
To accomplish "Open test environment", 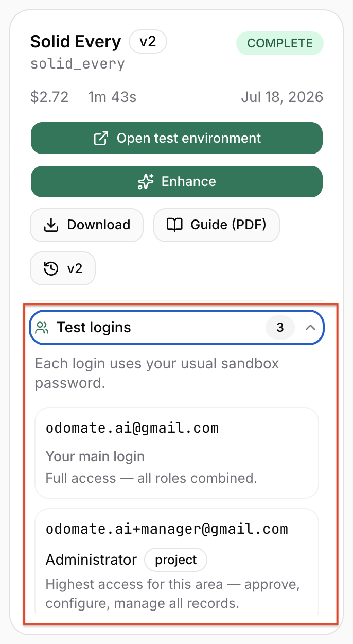I will point(177,138).
